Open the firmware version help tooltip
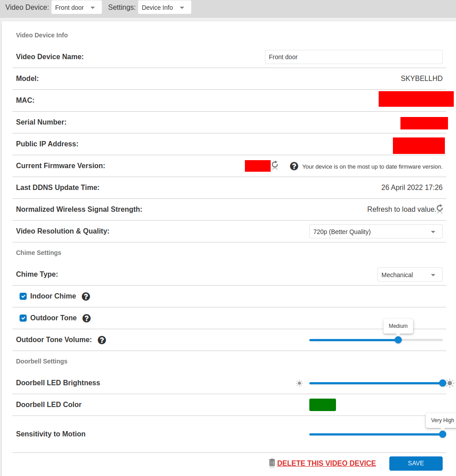Screen dimensions: 456x476 coord(294,166)
